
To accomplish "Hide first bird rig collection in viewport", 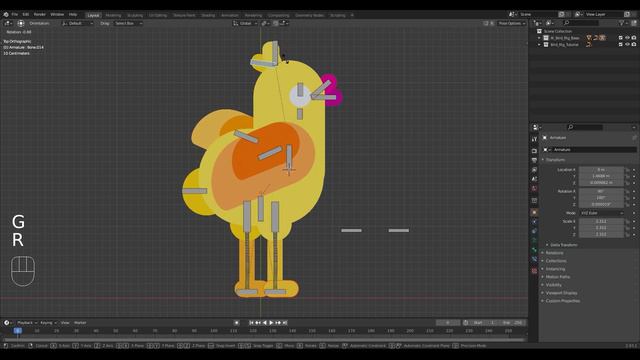I will [627, 38].
